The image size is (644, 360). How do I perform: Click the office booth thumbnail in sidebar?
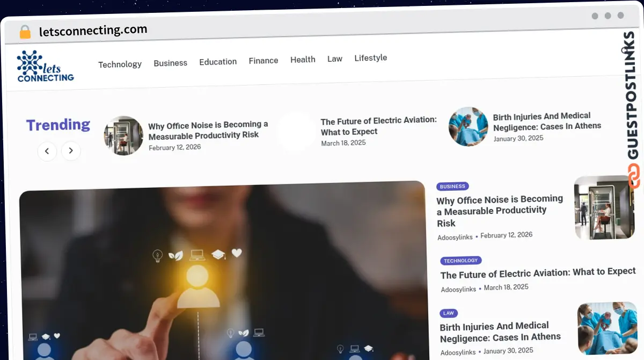[604, 207]
